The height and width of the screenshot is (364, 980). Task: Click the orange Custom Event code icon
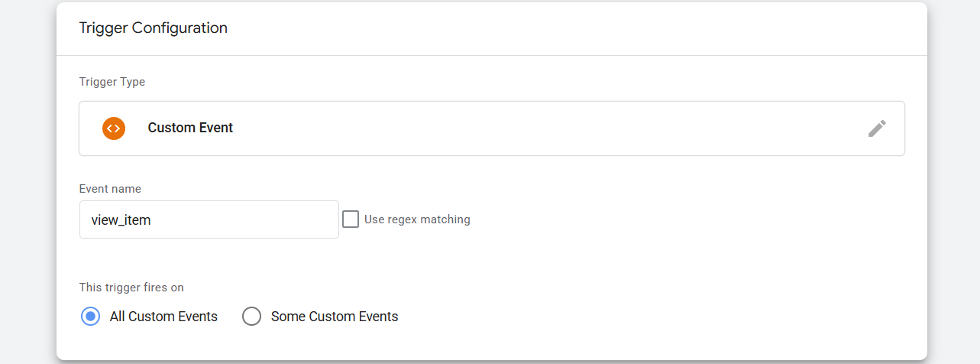tap(113, 128)
